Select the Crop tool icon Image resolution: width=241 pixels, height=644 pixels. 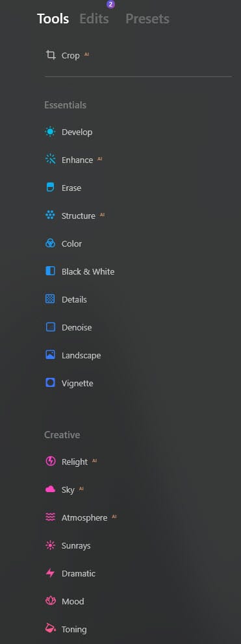pyautogui.click(x=51, y=55)
